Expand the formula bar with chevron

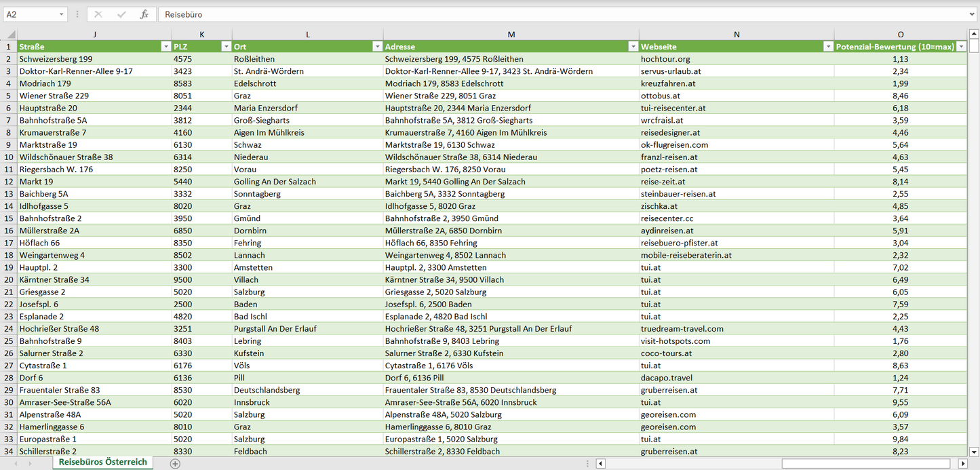973,14
